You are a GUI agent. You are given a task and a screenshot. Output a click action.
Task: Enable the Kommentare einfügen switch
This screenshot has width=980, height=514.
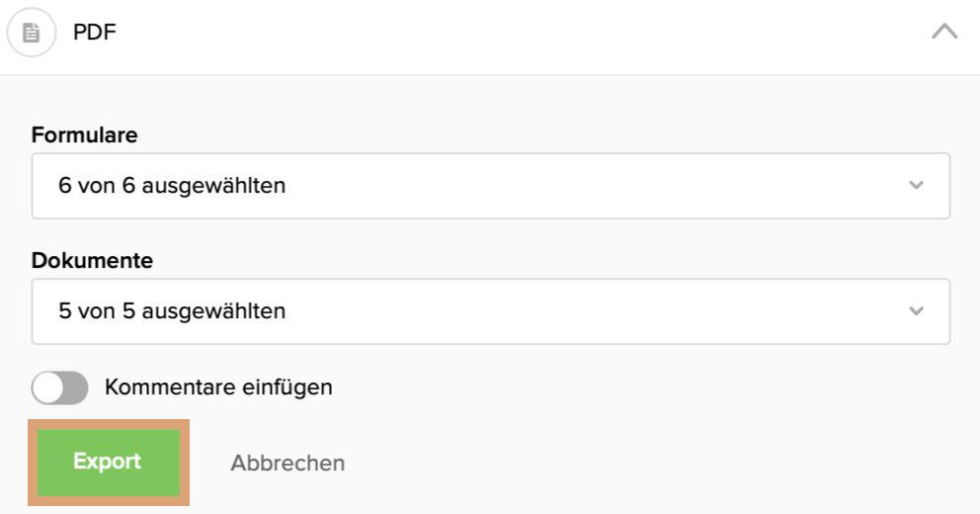[x=60, y=387]
